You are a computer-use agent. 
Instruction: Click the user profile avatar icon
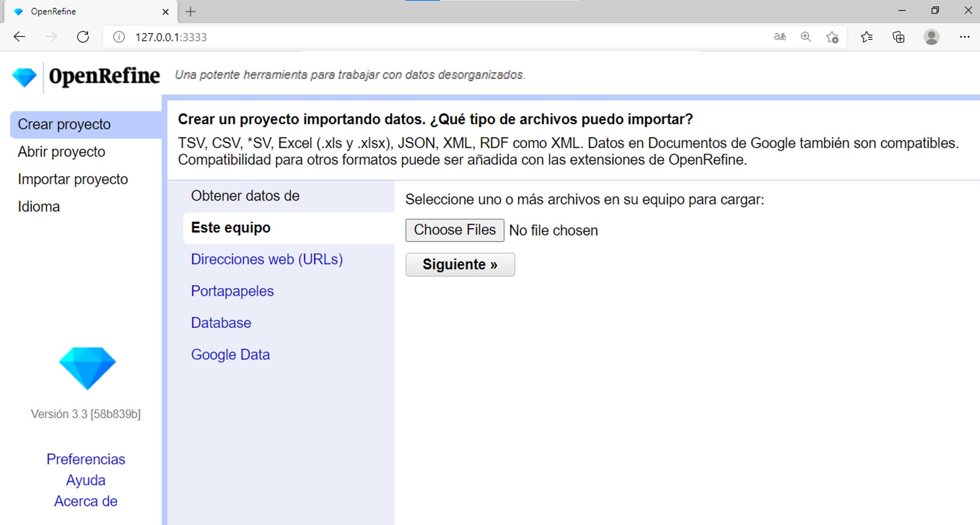(x=932, y=37)
